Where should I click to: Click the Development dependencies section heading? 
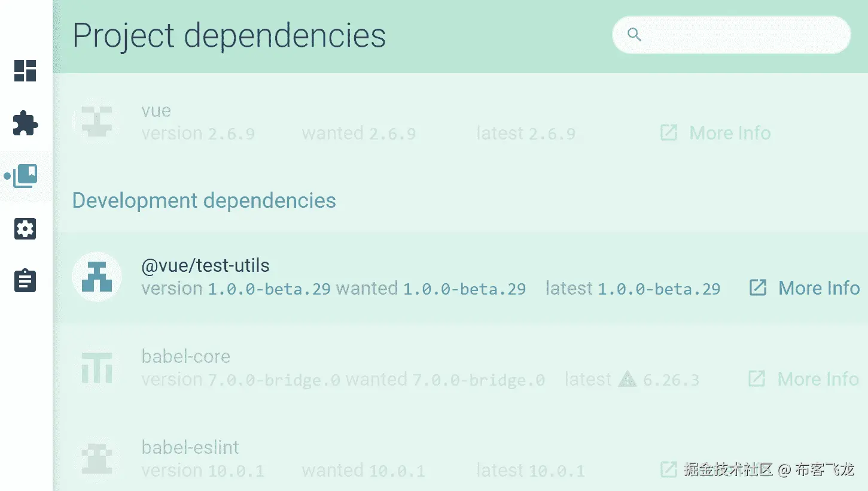[204, 201]
